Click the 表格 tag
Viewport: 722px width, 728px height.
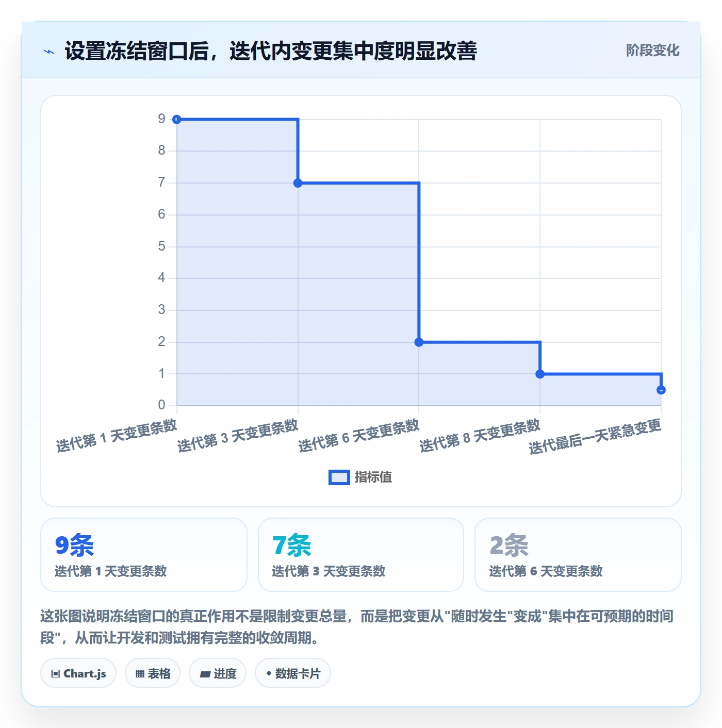153,673
